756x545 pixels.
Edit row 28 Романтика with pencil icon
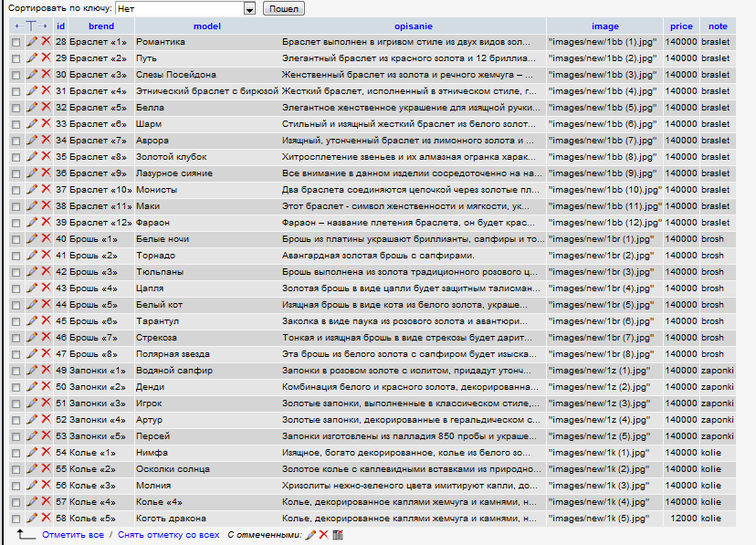32,41
